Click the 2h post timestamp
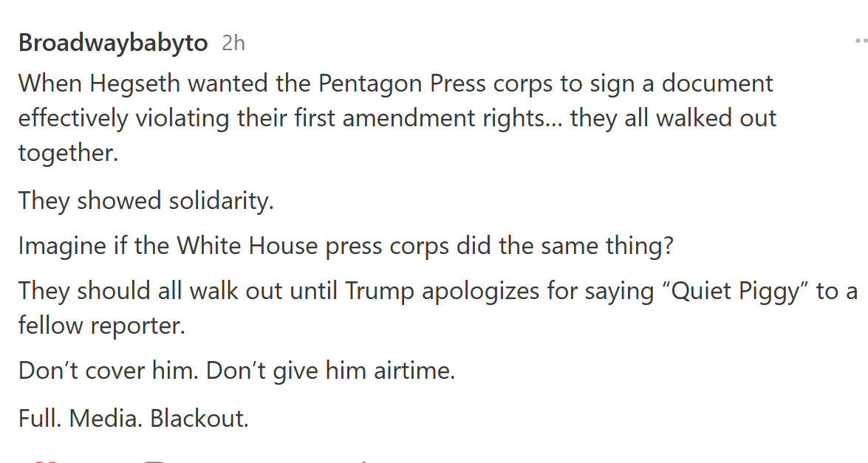This screenshot has height=463, width=868. tap(233, 44)
